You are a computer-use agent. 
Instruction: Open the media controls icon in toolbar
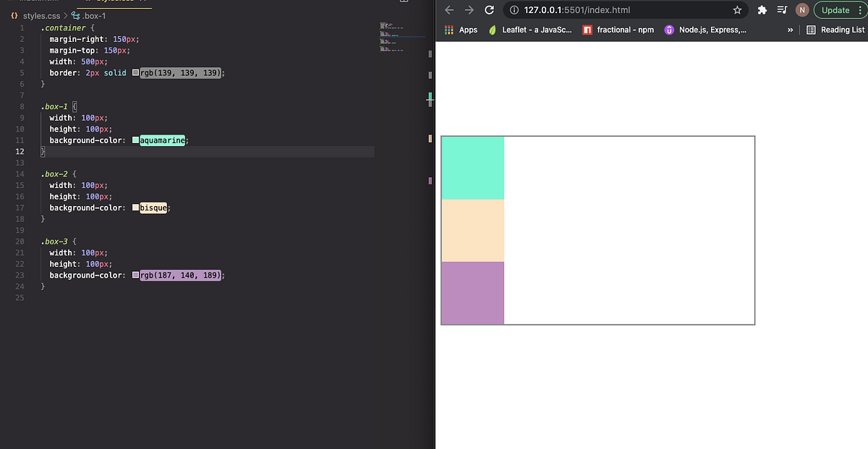[782, 10]
